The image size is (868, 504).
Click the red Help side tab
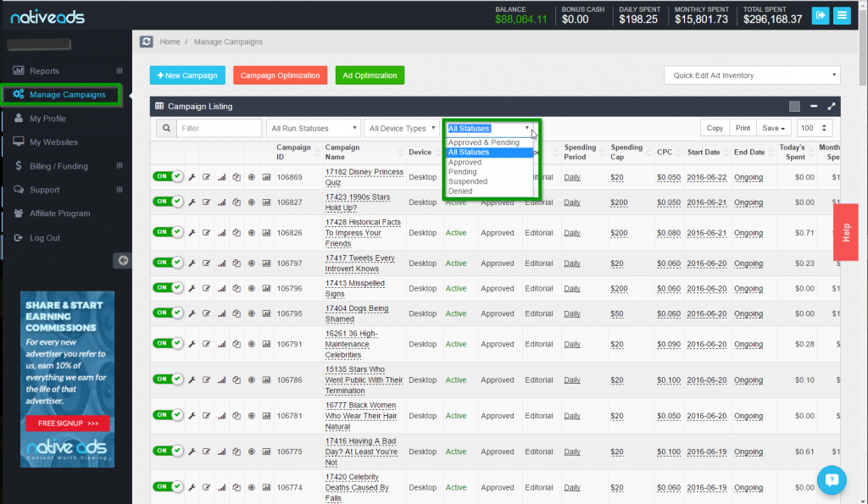[x=846, y=232]
